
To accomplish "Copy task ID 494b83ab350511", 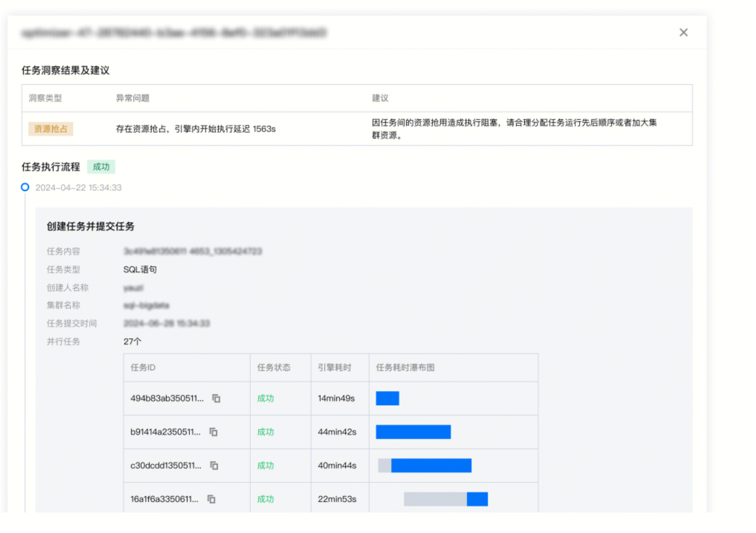I will (216, 398).
